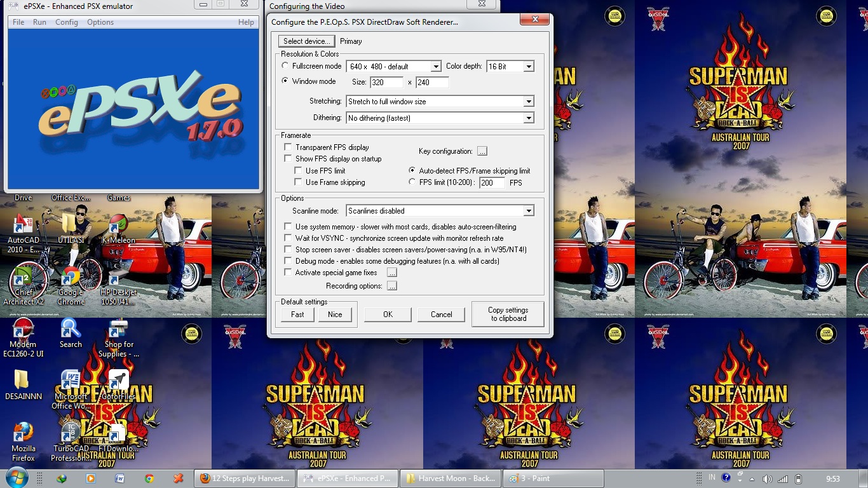Open Key configuration ... button
This screenshot has width=868, height=488.
coord(482,151)
